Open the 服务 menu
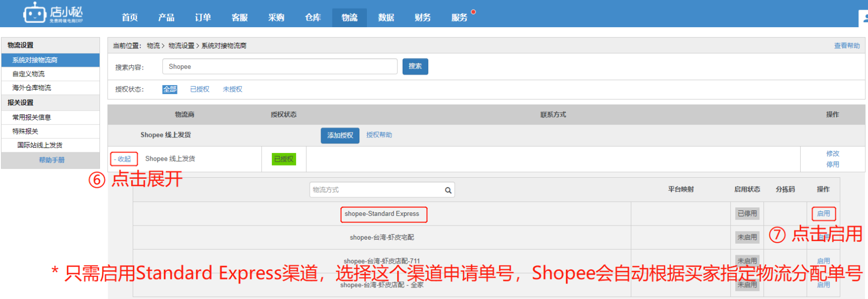Viewport: 868px width, 299px height. pos(459,18)
